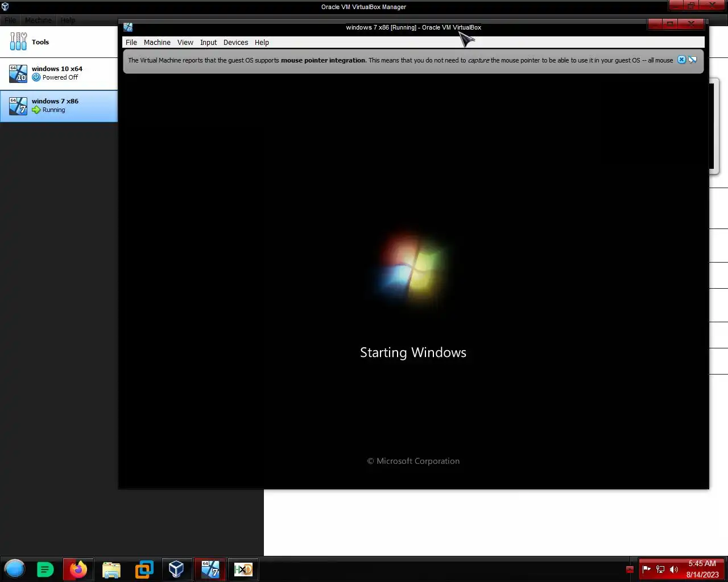Image resolution: width=728 pixels, height=582 pixels.
Task: Click the VM window's title bar icon
Action: point(128,27)
